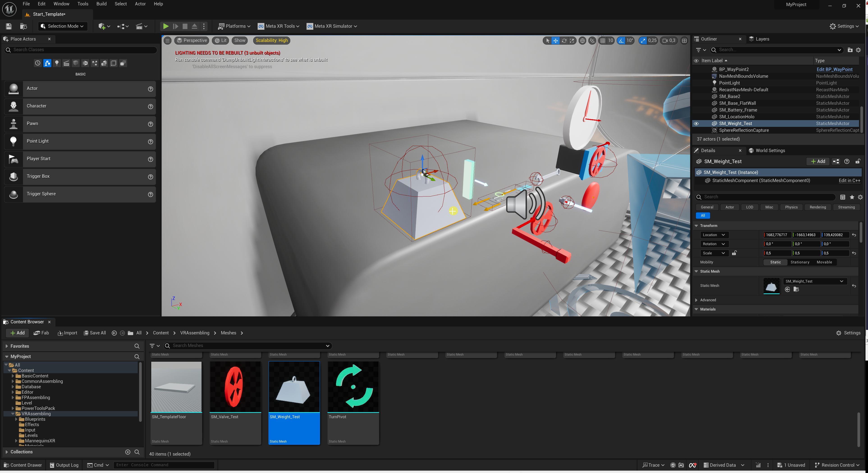
Task: Open the Build menu
Action: (101, 4)
